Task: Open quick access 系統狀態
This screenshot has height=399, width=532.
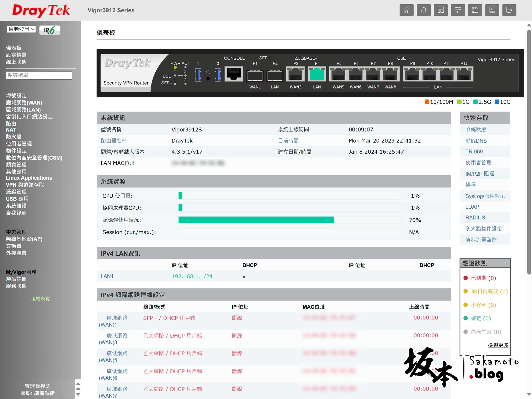Action: click(476, 130)
